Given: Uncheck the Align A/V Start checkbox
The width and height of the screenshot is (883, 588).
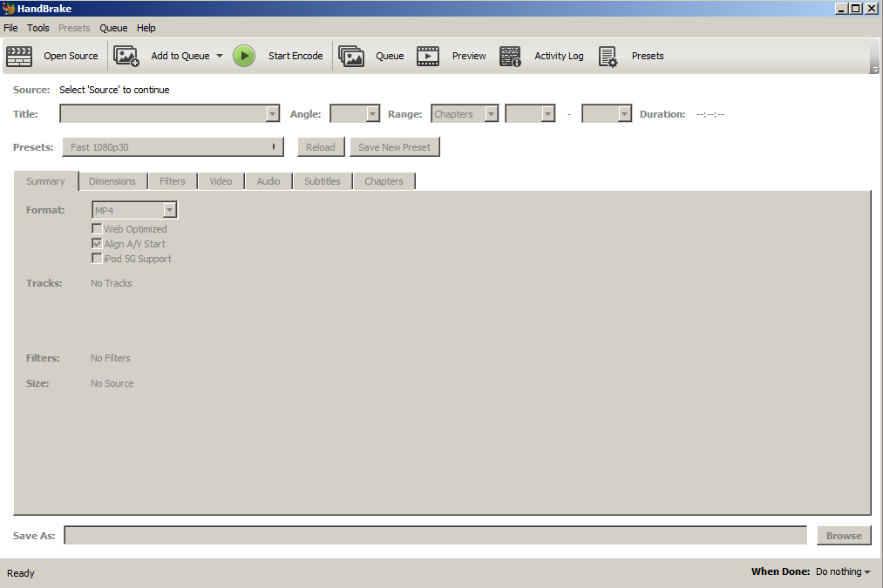Looking at the screenshot, I should [97, 244].
